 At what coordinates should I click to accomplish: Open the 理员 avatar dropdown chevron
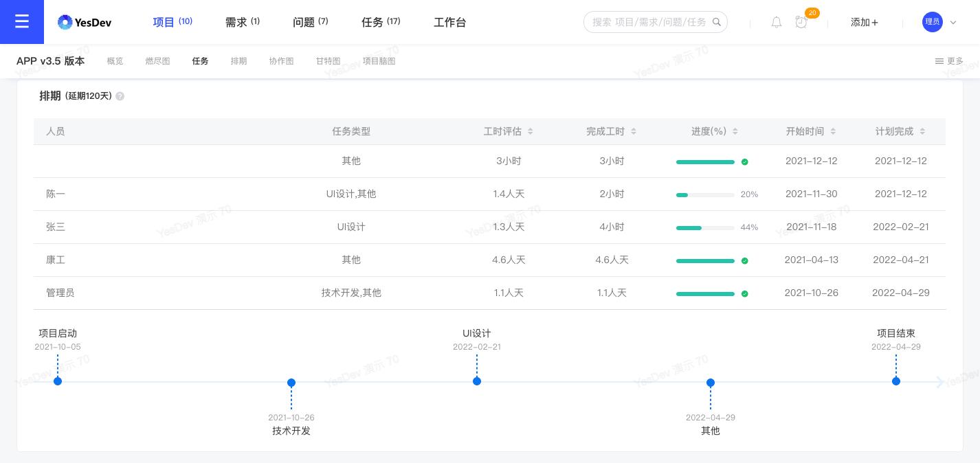[953, 21]
